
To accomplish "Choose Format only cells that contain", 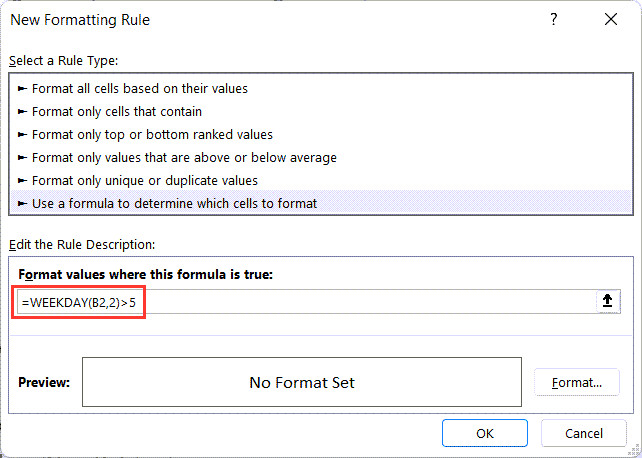I will click(x=116, y=111).
